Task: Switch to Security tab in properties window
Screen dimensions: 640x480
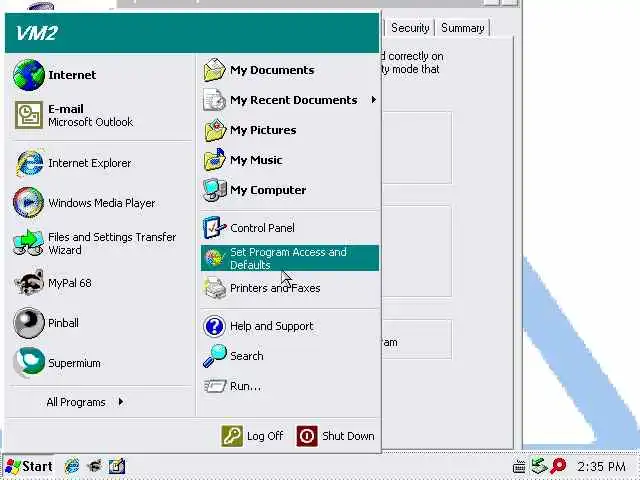Action: pos(410,28)
